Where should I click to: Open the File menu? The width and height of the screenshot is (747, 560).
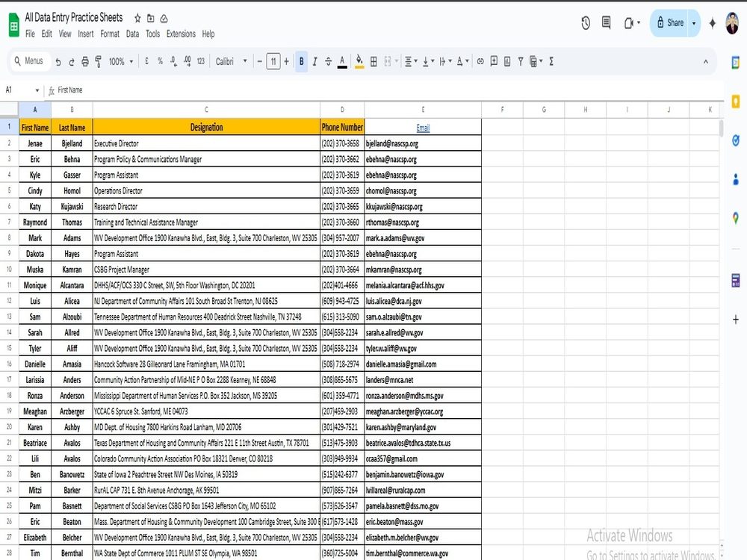(x=30, y=34)
